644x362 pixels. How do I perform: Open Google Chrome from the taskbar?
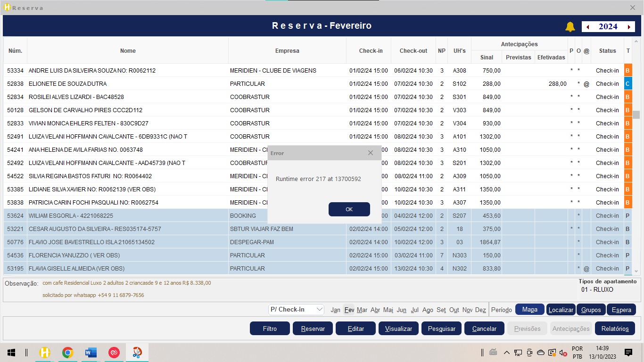point(68,353)
